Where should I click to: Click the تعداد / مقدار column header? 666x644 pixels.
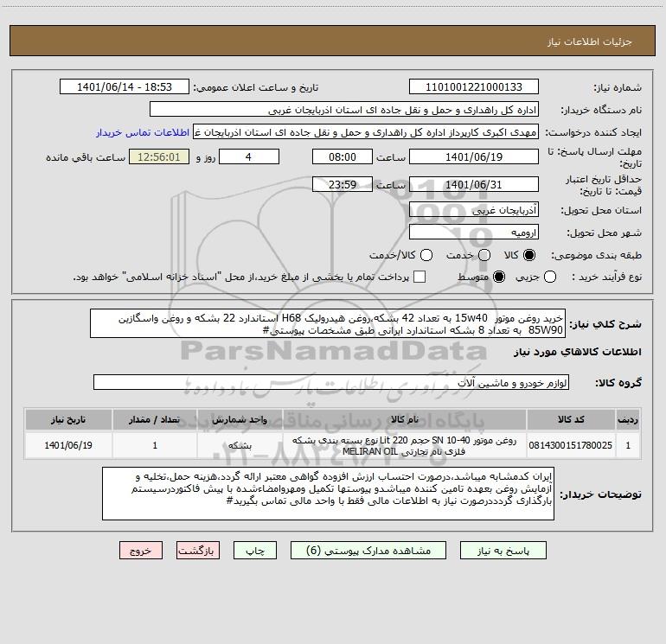[x=155, y=420]
